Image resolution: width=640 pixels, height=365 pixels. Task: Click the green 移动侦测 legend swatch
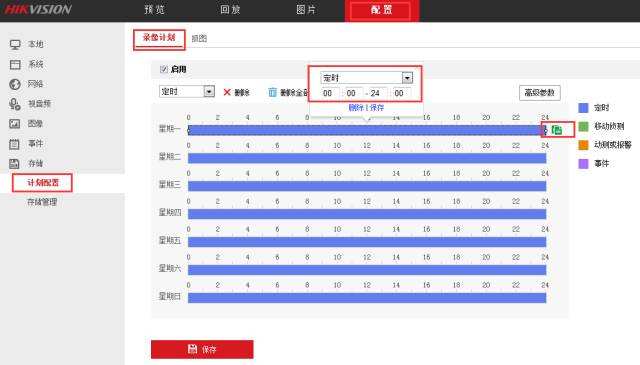click(x=584, y=127)
